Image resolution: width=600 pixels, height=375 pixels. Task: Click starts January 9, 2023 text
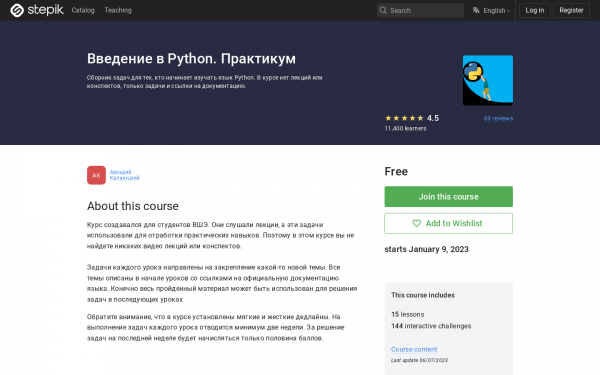(x=426, y=249)
